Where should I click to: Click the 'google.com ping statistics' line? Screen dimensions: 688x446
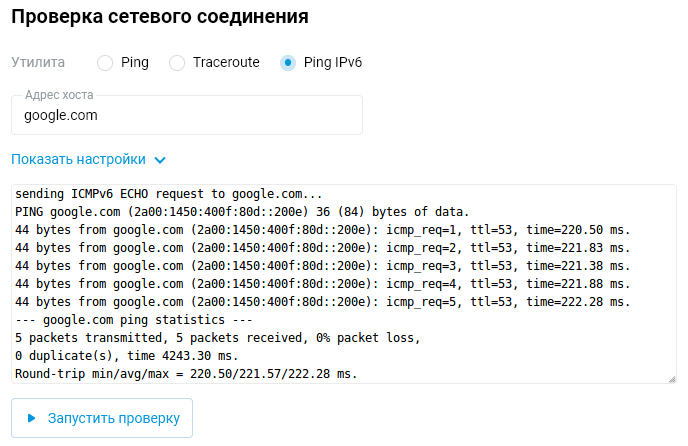point(133,320)
